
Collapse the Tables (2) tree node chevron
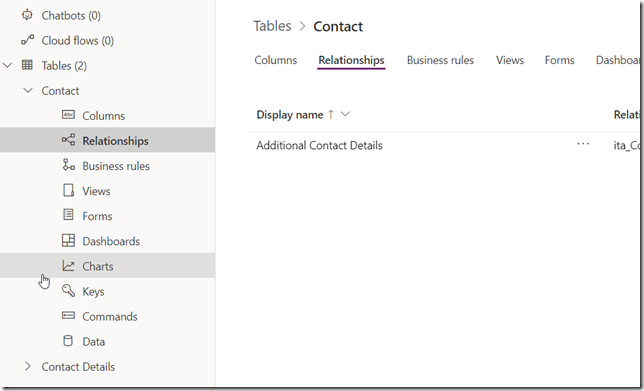[7, 65]
